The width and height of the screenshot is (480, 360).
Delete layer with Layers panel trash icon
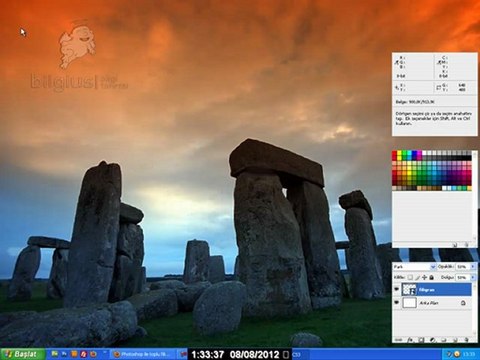466,340
